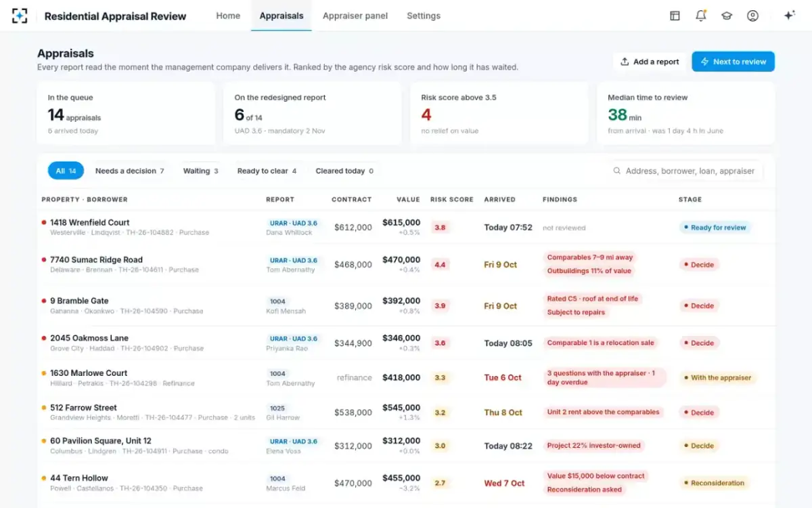812x508 pixels.
Task: Click the Ready for review stage badge
Action: point(715,228)
